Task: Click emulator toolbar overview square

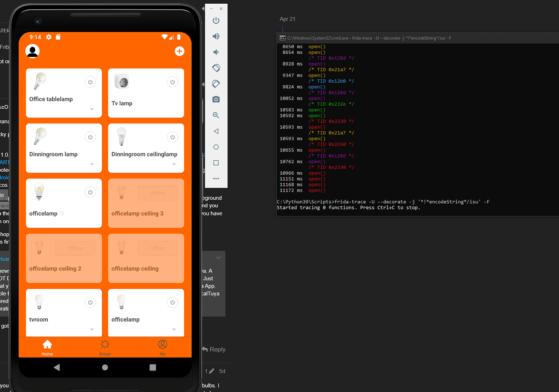Action: pyautogui.click(x=216, y=163)
